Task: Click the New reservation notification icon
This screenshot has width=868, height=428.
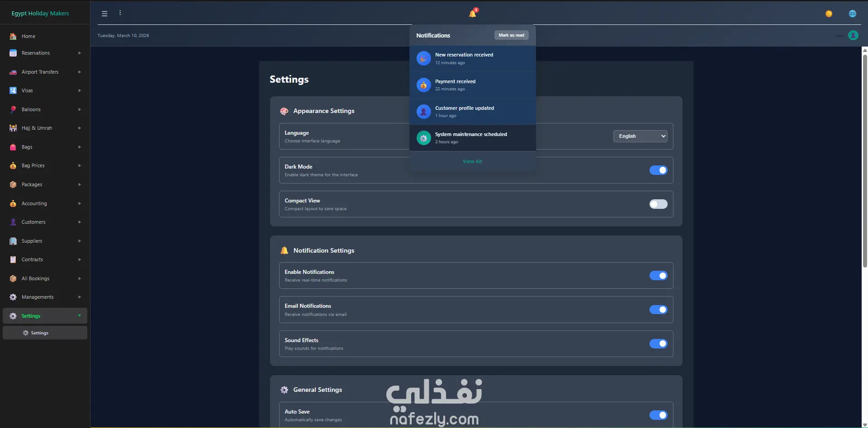Action: click(x=423, y=58)
